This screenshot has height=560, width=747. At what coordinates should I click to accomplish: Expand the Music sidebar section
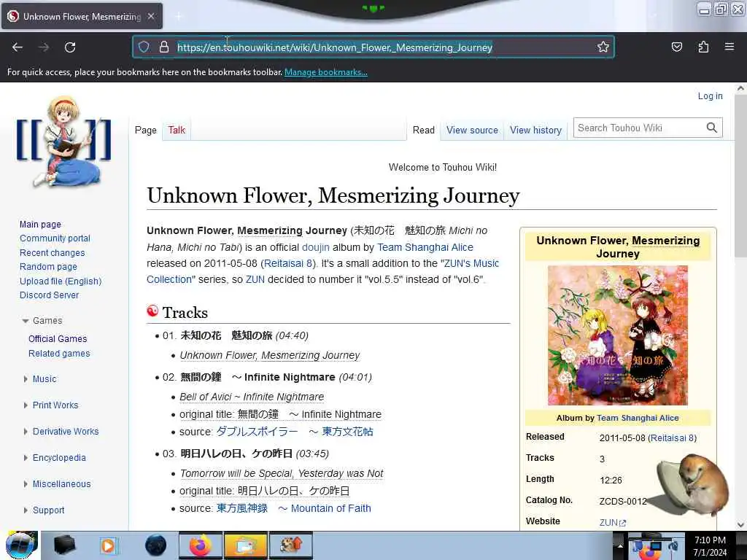[26, 379]
